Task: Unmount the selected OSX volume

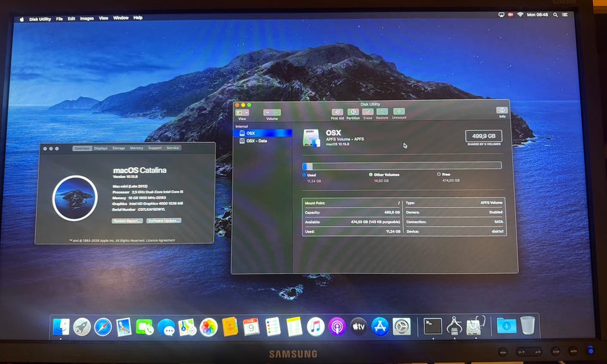Action: click(x=399, y=112)
